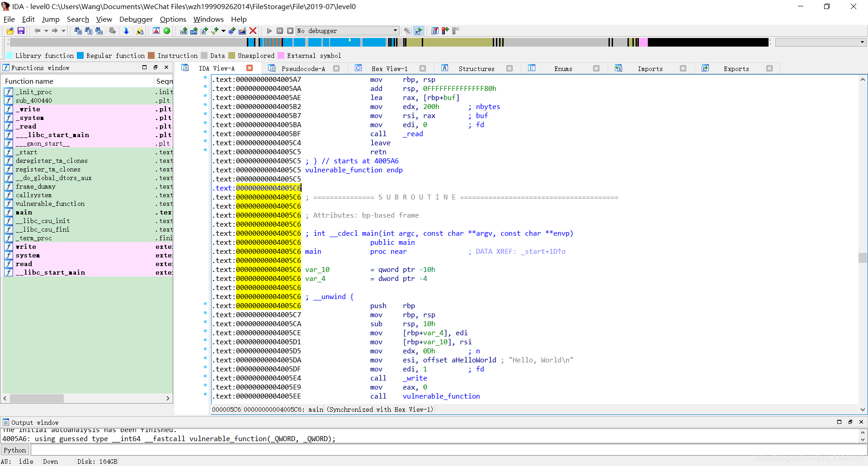Click the pencil edit/rename icon

point(242,31)
